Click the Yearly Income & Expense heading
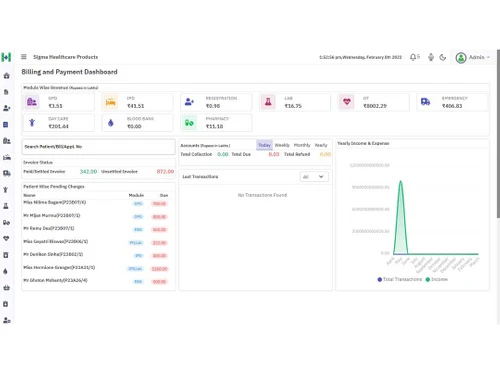The height and width of the screenshot is (375, 500). click(x=363, y=143)
